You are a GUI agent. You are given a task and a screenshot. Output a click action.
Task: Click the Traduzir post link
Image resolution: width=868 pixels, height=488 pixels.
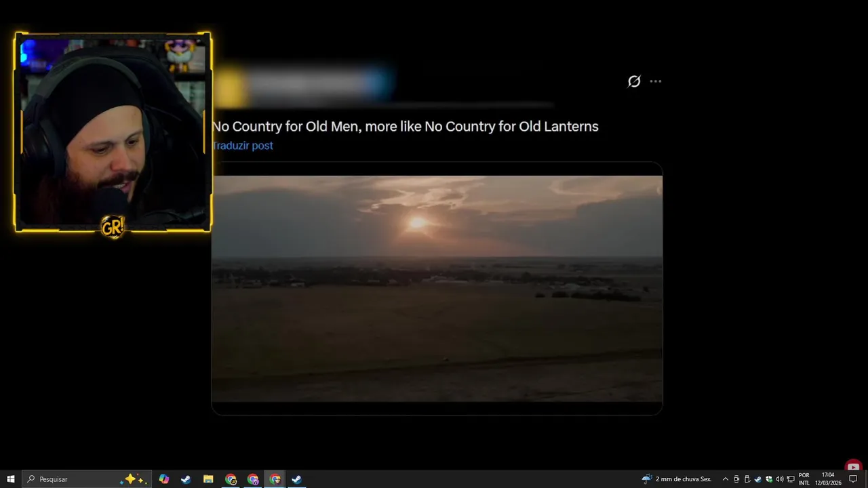point(243,146)
